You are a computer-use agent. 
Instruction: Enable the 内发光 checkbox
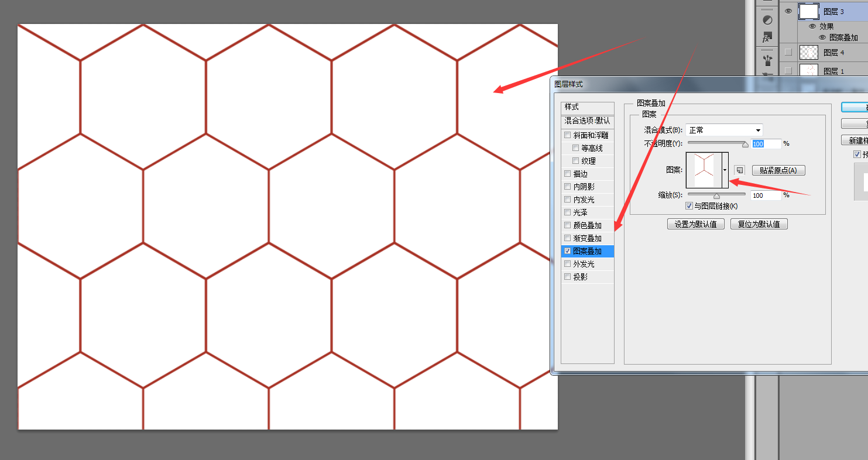click(567, 200)
